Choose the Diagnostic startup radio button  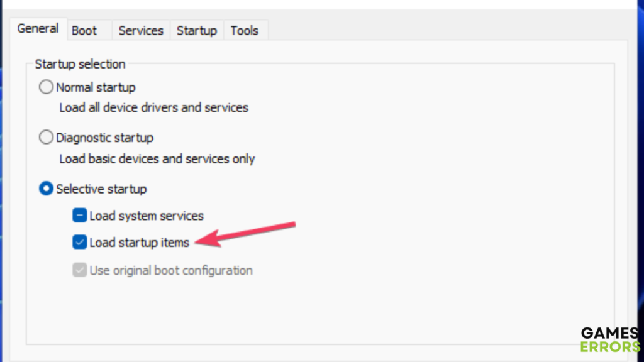click(x=47, y=137)
